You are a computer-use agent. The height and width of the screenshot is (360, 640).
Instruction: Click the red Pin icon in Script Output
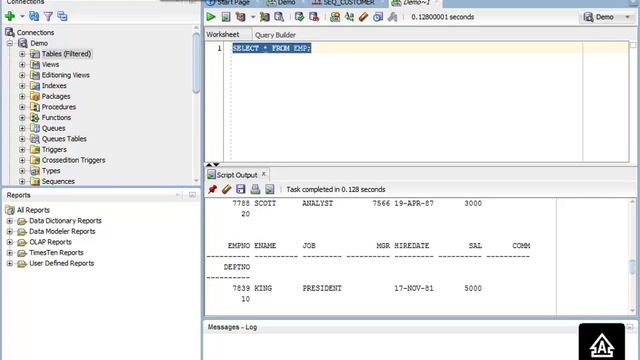[x=212, y=189]
